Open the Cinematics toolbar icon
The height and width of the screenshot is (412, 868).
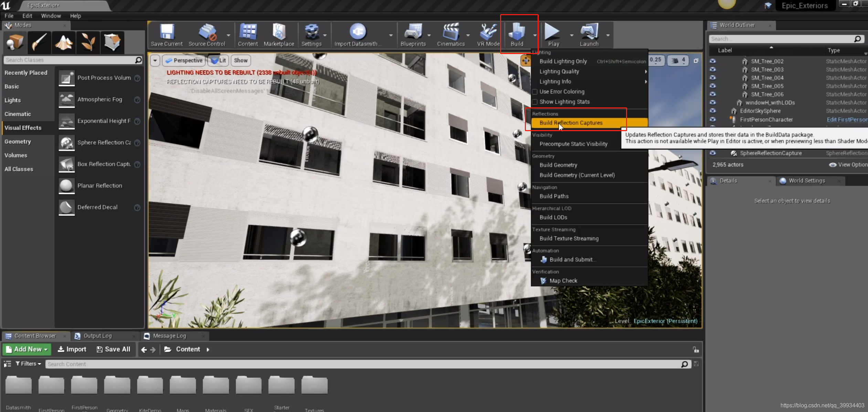click(x=451, y=35)
